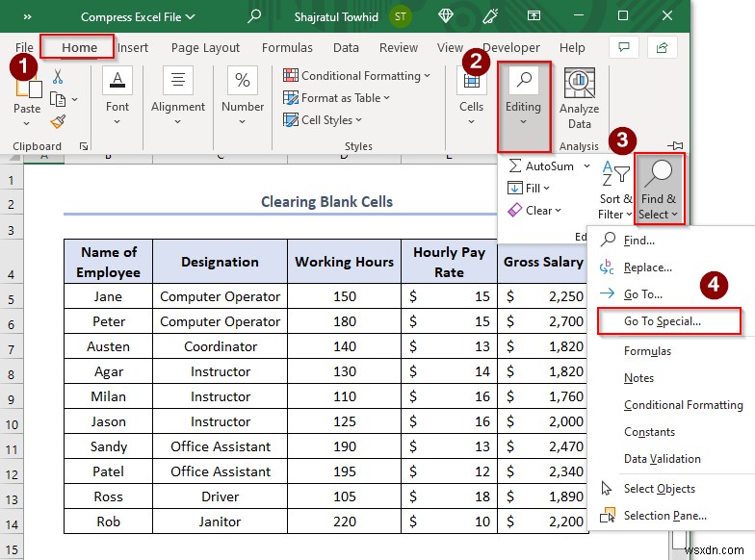Viewport: 755px width, 560px height.
Task: Switch to the Page Layout tab
Action: 205,47
